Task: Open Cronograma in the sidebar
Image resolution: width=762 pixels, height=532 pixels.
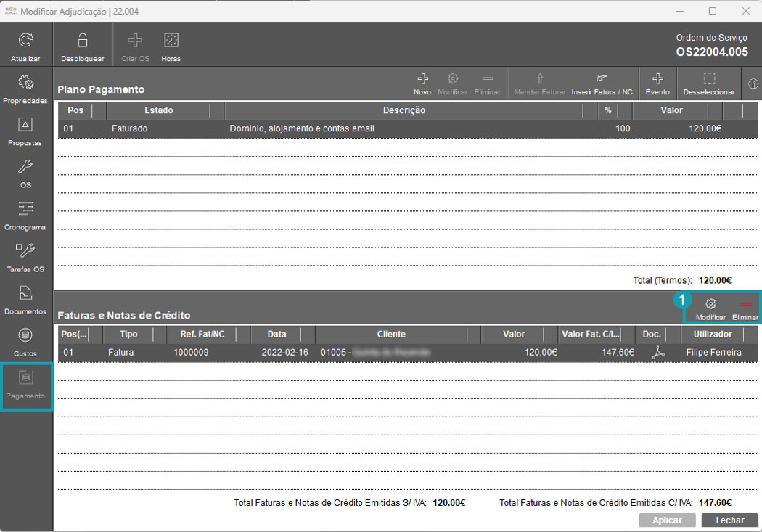Action: (x=25, y=216)
